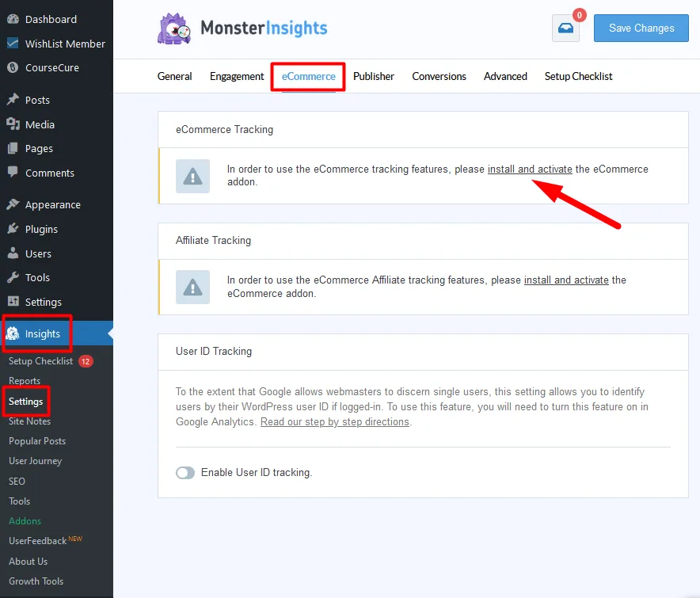700x598 pixels.
Task: Open Read our step by step directions link
Action: [x=335, y=422]
